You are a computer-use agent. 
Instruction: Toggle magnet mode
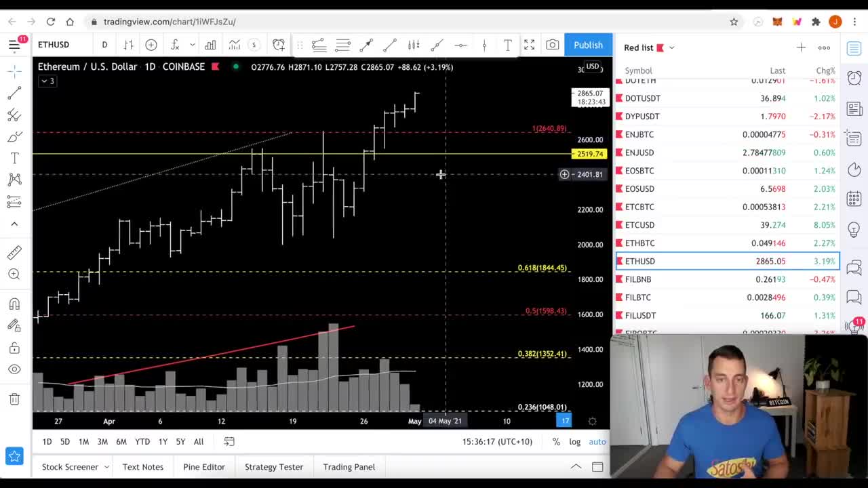pos(14,304)
